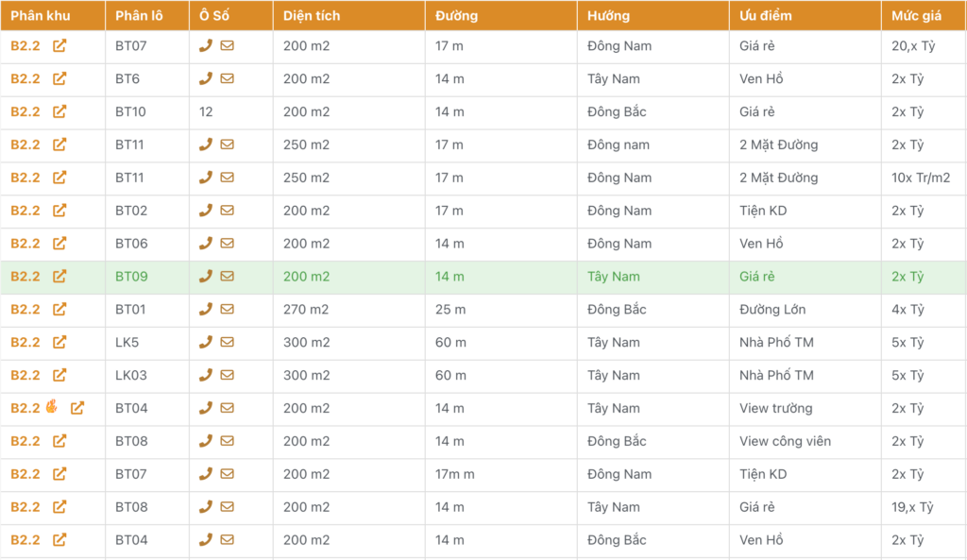Open the external link icon in the BT09 row
The width and height of the screenshot is (967, 560).
click(x=59, y=277)
